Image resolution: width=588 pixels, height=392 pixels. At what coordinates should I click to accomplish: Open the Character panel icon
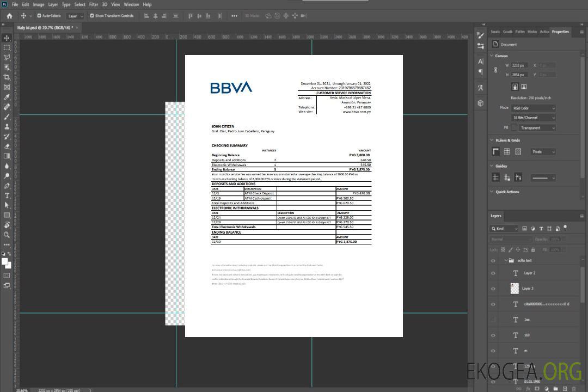tap(481, 62)
